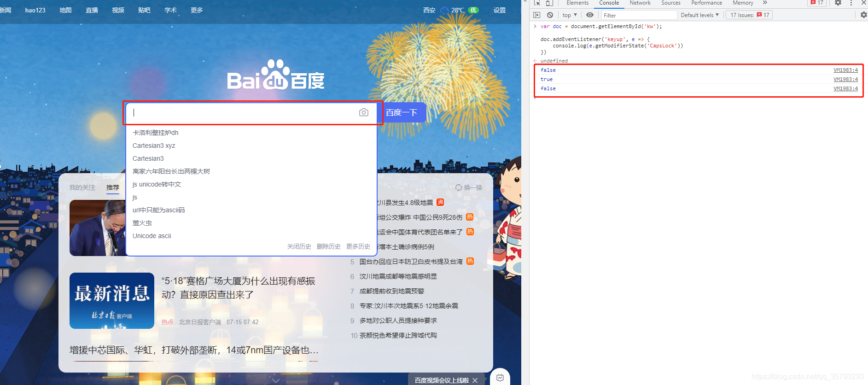Click 关闭历史 link in suggestions
The width and height of the screenshot is (868, 385).
pyautogui.click(x=299, y=246)
